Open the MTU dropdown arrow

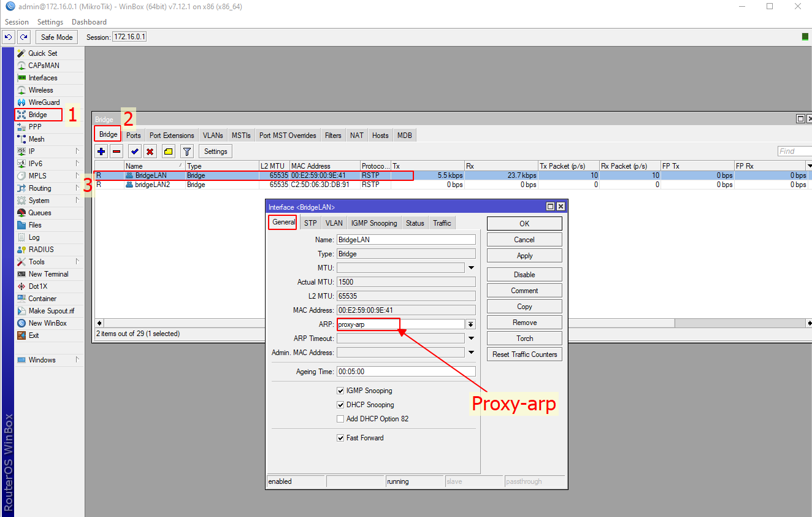pyautogui.click(x=470, y=267)
